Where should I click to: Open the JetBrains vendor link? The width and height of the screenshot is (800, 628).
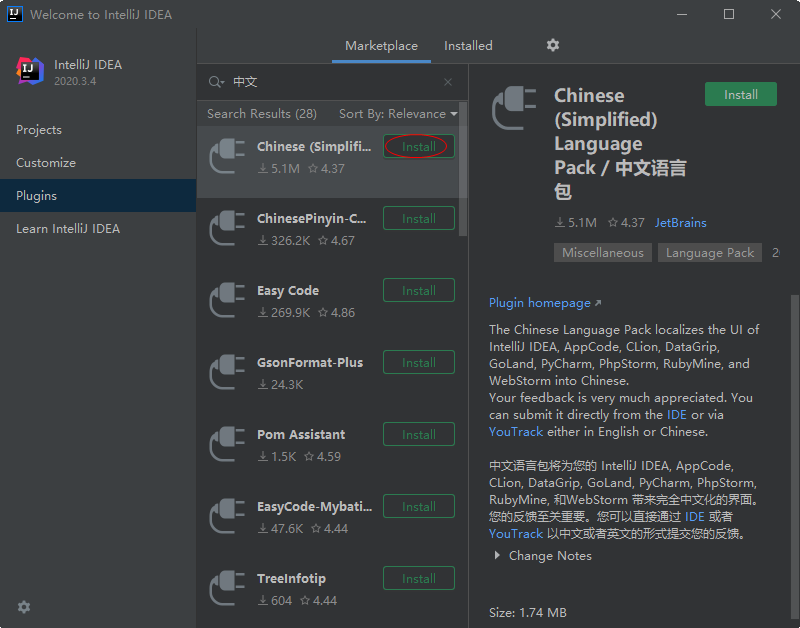(681, 223)
